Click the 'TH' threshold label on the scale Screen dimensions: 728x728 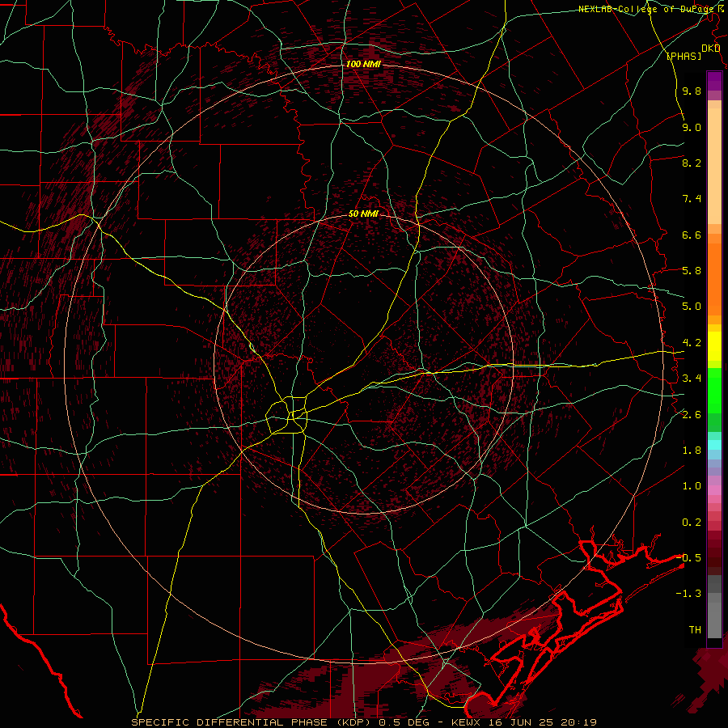(695, 630)
